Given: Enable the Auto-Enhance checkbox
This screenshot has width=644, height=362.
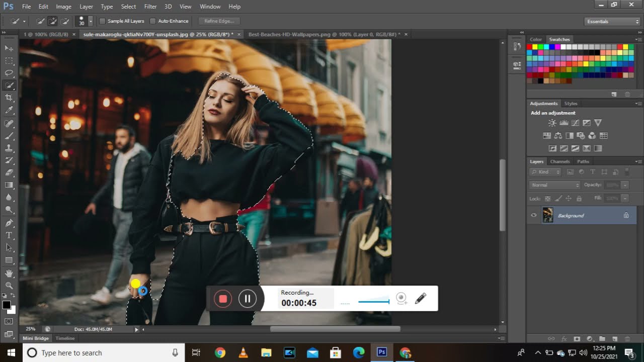Looking at the screenshot, I should (153, 21).
